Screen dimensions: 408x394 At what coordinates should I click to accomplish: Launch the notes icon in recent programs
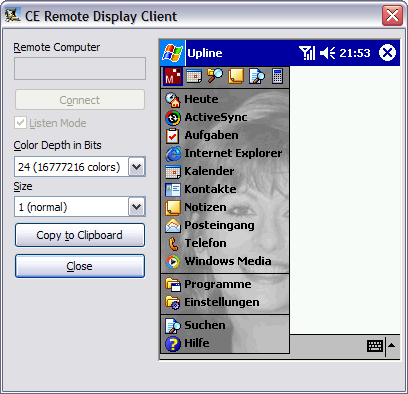(x=236, y=76)
